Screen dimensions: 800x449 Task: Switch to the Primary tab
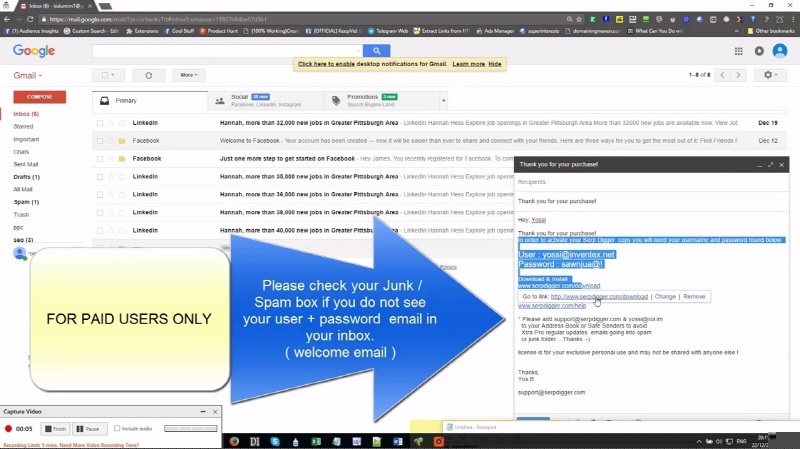150,101
